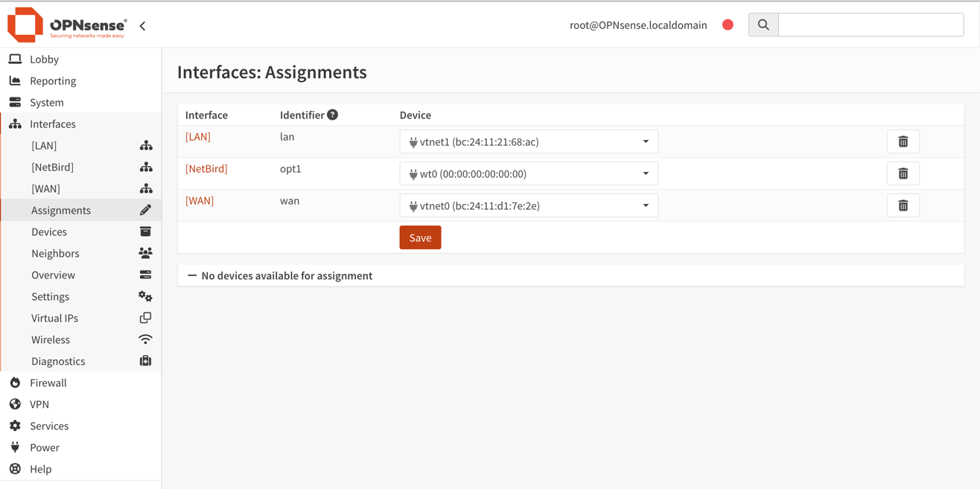The width and height of the screenshot is (980, 489).
Task: Click trash icon for NetBird row
Action: (x=903, y=173)
